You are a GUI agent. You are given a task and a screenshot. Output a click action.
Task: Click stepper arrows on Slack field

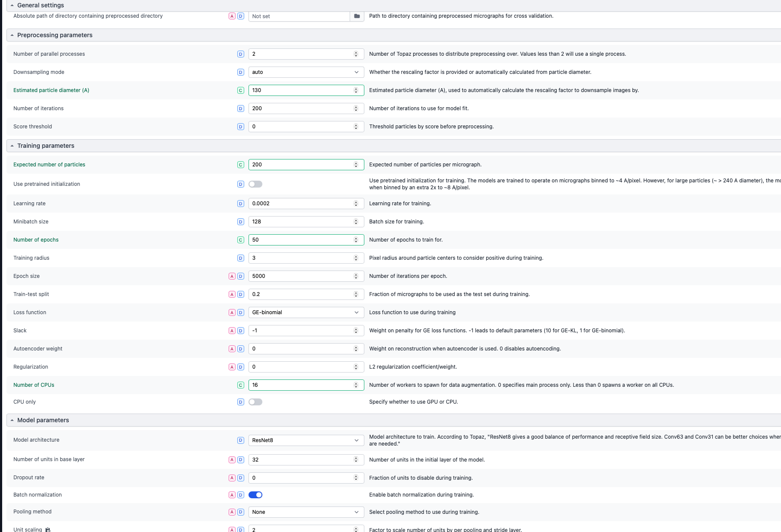pyautogui.click(x=356, y=331)
